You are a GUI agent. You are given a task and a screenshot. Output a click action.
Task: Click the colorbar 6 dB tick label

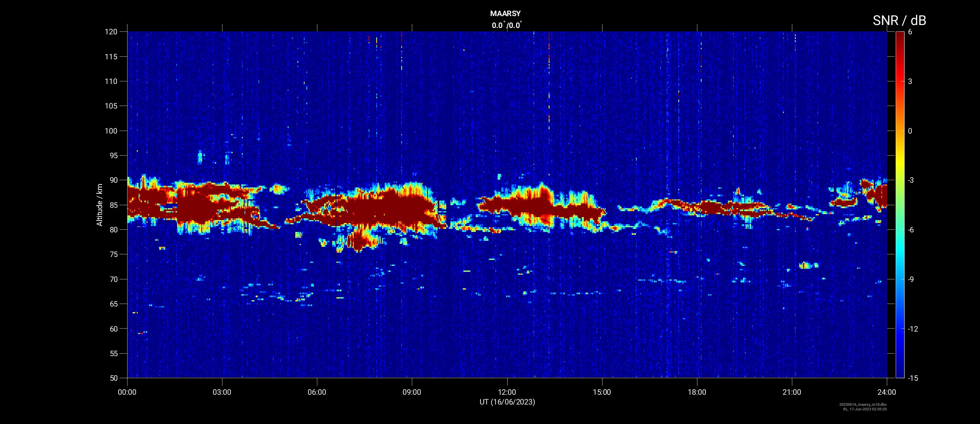[x=910, y=32]
